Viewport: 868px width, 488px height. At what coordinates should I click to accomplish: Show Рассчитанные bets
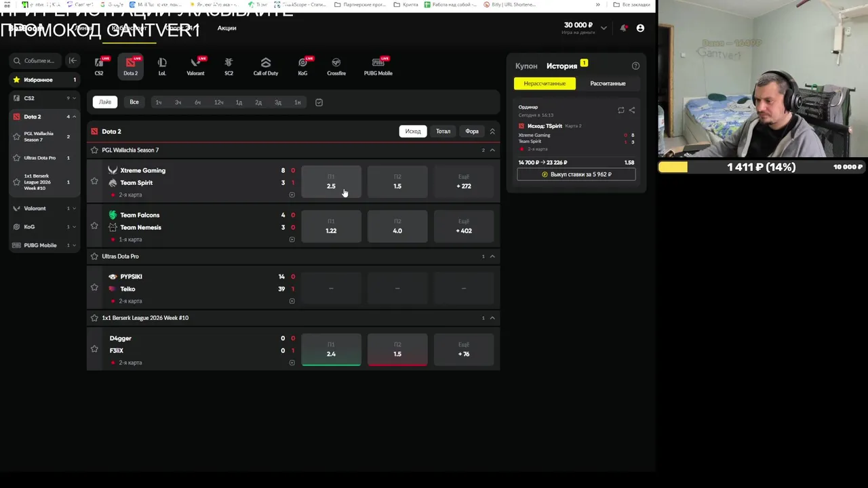point(608,83)
